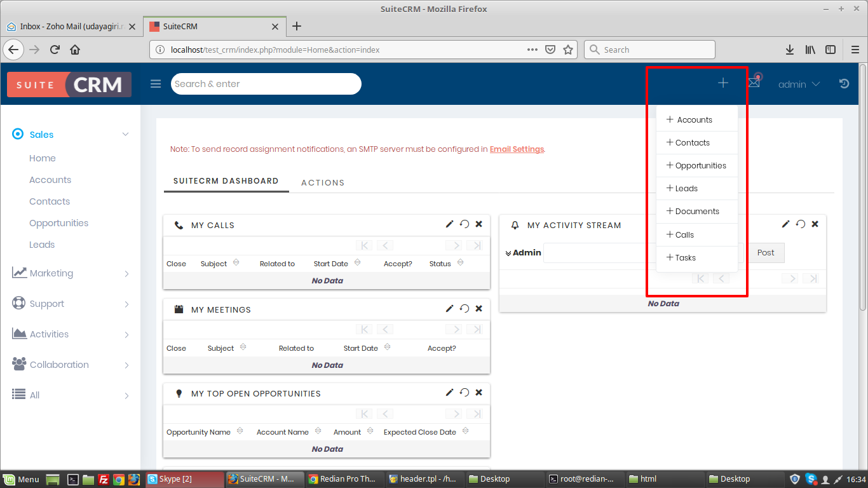Switch to the Actions tab
The height and width of the screenshot is (488, 868).
[x=323, y=182]
